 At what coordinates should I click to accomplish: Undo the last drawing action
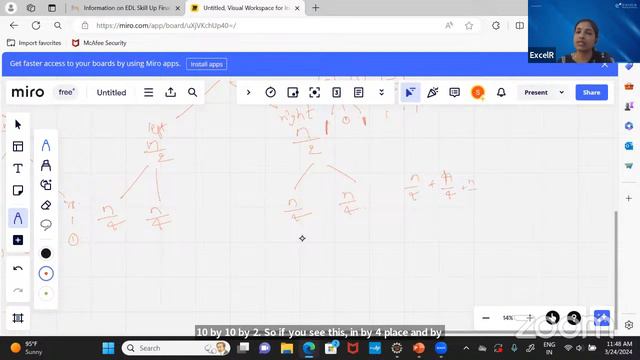click(x=18, y=269)
